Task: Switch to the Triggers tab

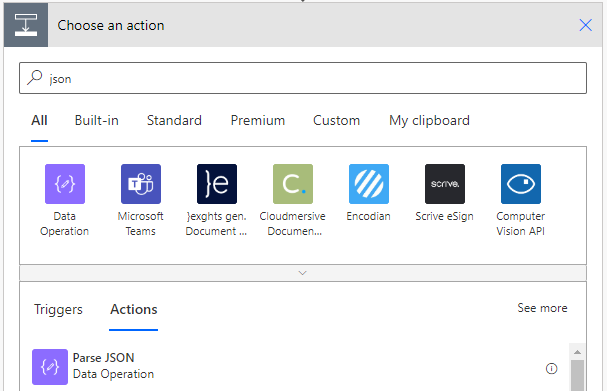Action: (x=58, y=309)
